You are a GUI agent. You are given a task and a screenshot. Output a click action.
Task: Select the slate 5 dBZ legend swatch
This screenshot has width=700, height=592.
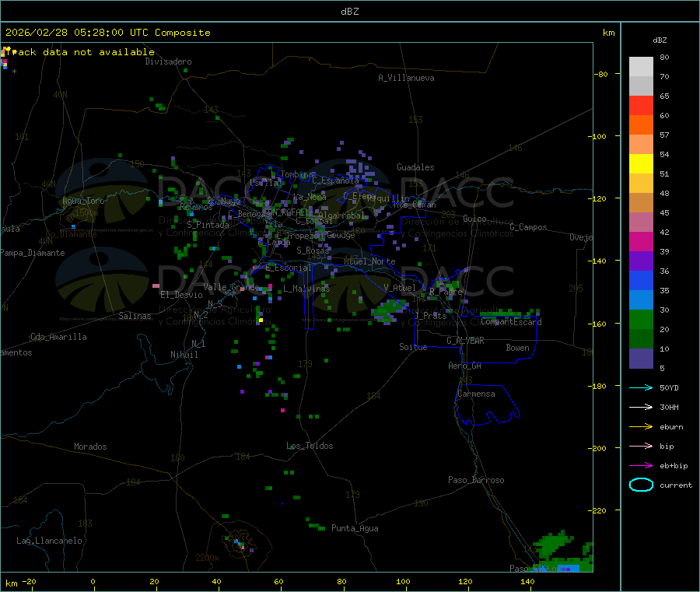(x=641, y=359)
